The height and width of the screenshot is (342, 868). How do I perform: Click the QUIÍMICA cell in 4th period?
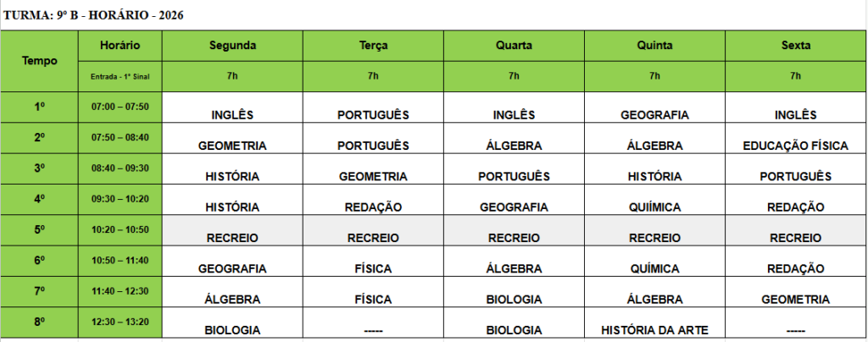(x=655, y=200)
